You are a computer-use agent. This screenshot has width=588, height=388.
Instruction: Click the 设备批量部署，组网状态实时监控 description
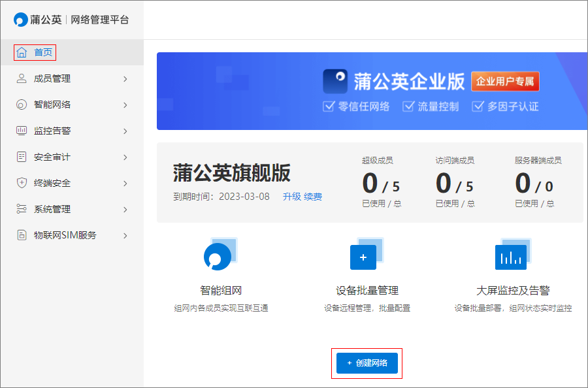coord(513,308)
